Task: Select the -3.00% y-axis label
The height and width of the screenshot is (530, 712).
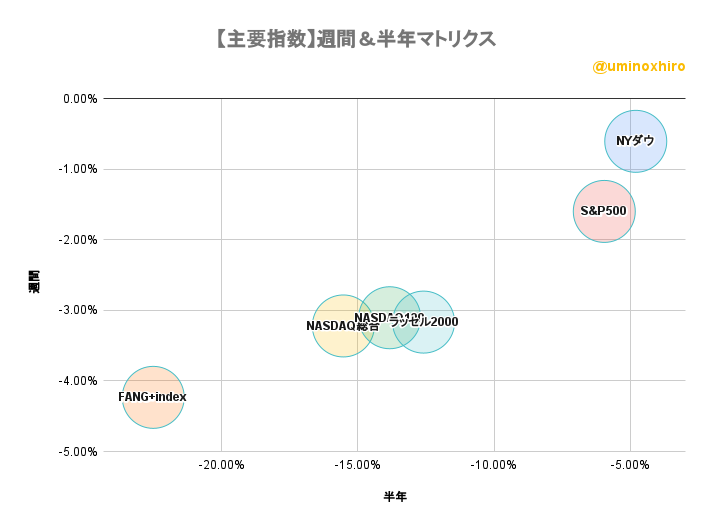Action: [x=78, y=310]
